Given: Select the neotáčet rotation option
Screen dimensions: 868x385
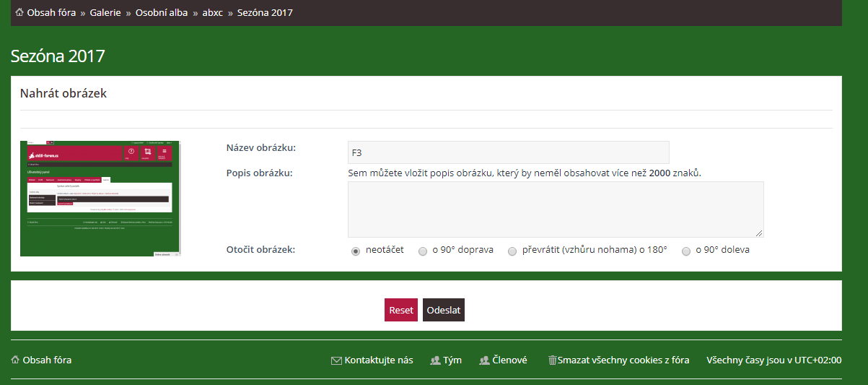Looking at the screenshot, I should (x=356, y=251).
